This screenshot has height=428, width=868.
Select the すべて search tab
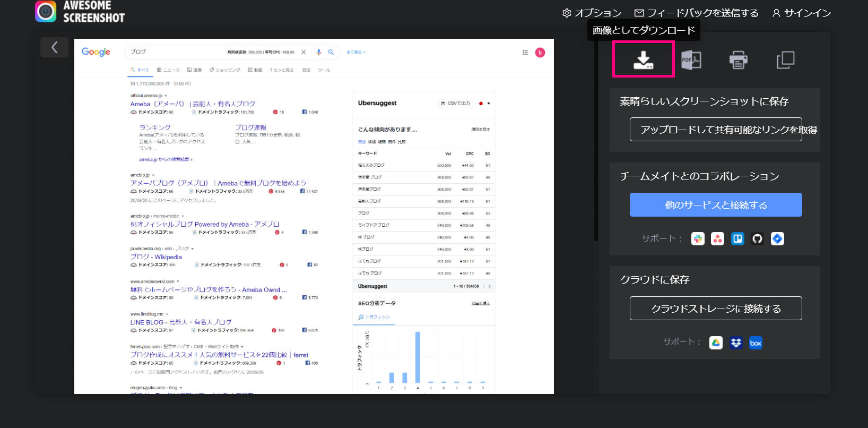coord(140,70)
